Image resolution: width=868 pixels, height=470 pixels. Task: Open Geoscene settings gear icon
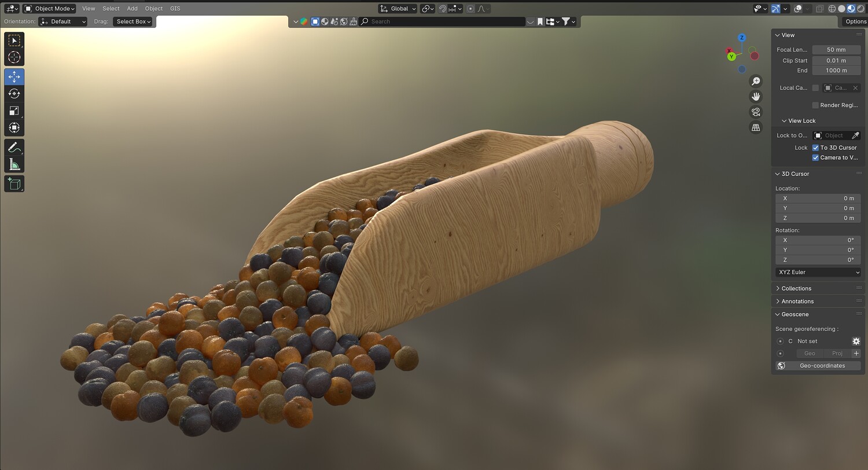pyautogui.click(x=856, y=342)
